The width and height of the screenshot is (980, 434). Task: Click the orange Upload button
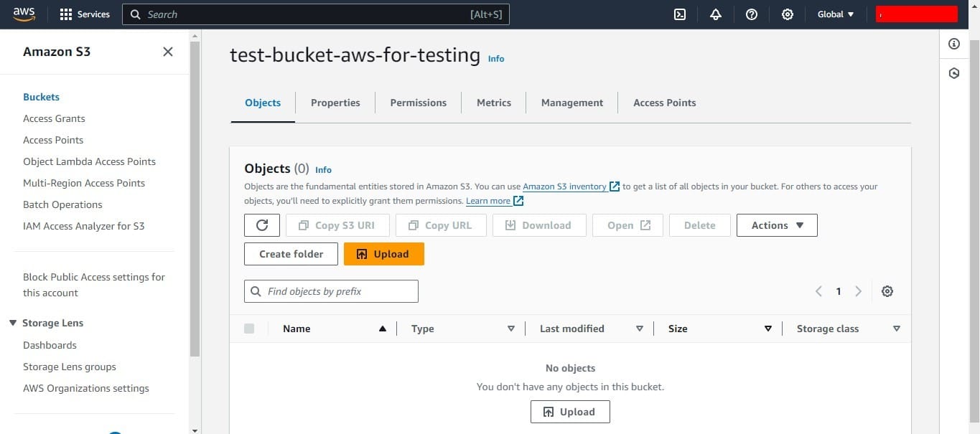pyautogui.click(x=384, y=254)
